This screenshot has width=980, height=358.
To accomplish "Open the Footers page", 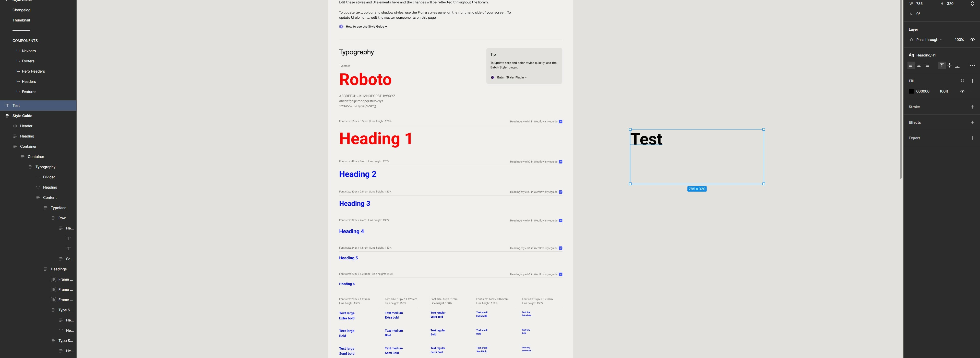I will 28,61.
